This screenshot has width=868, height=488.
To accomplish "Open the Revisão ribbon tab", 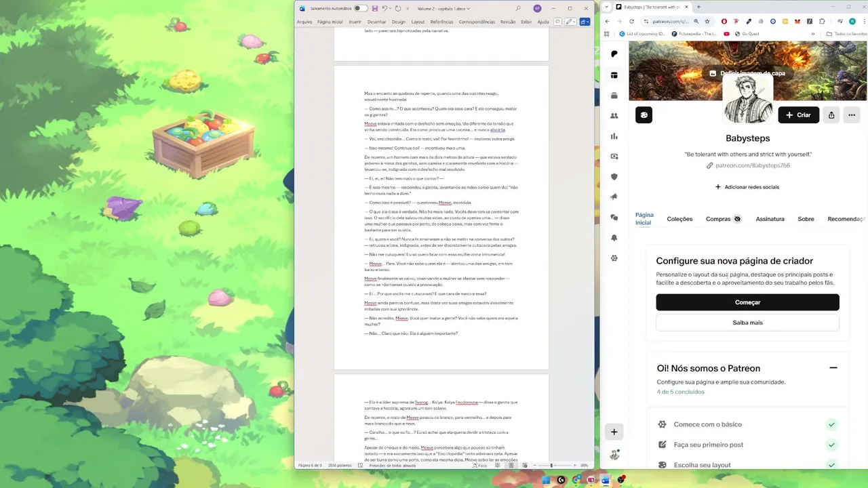I will click(508, 22).
